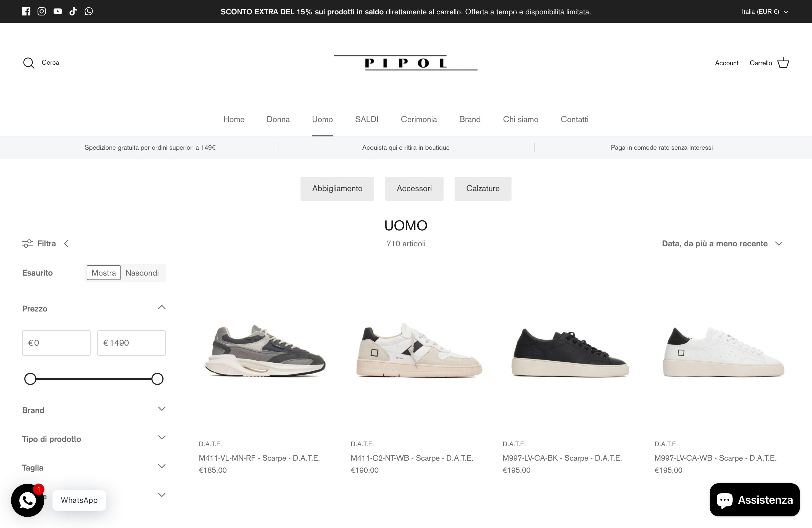Open the sort order dropdown
The image size is (812, 528).
click(x=722, y=244)
